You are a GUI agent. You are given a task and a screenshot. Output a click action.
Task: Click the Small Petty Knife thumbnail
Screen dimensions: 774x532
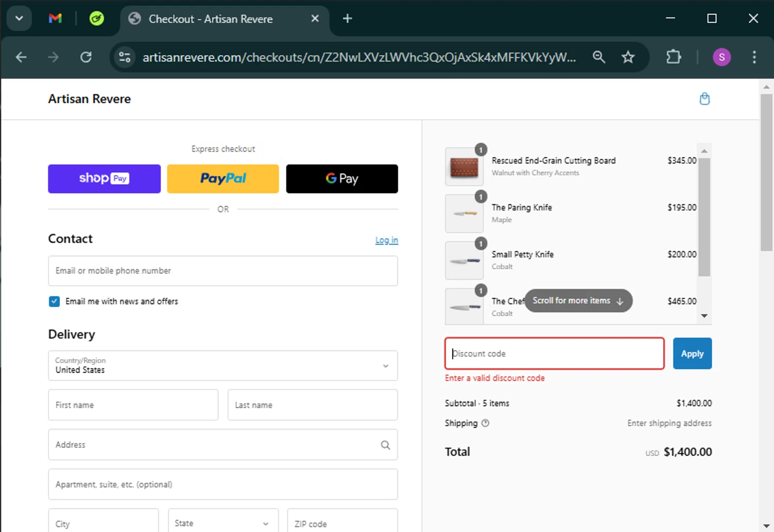464,261
